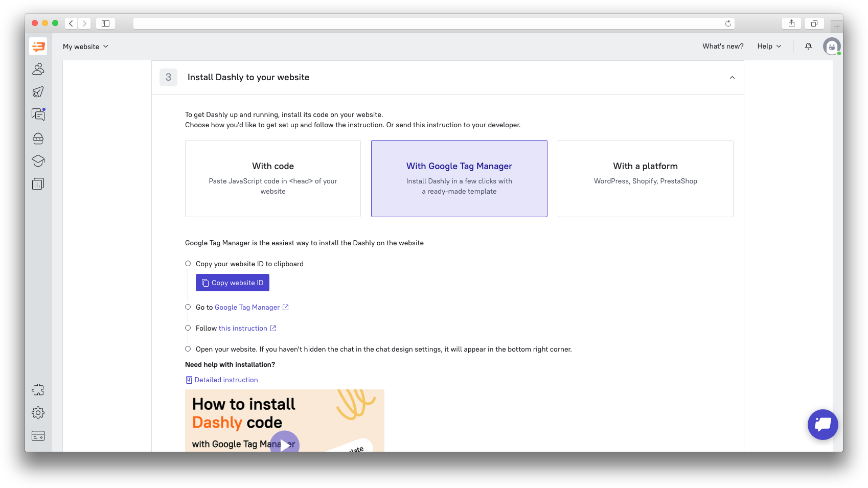
Task: Open the this instruction link
Action: (x=247, y=328)
